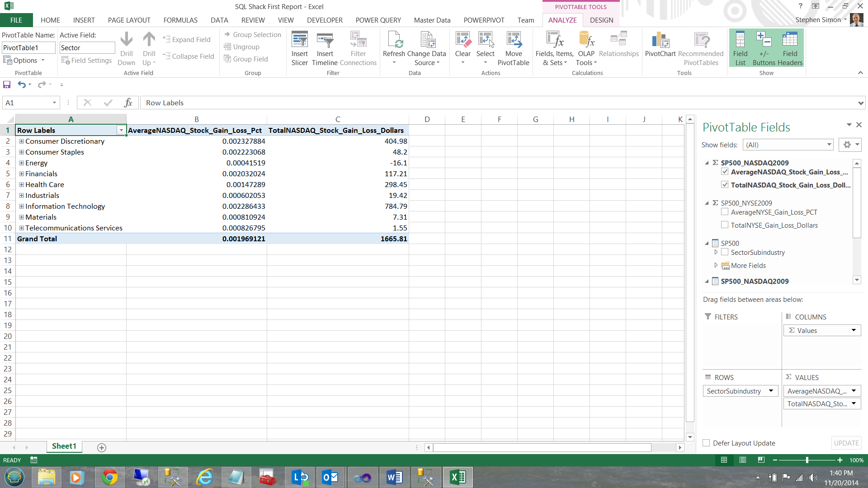This screenshot has height=488, width=868.
Task: Click the Refresh data icon
Action: (394, 41)
